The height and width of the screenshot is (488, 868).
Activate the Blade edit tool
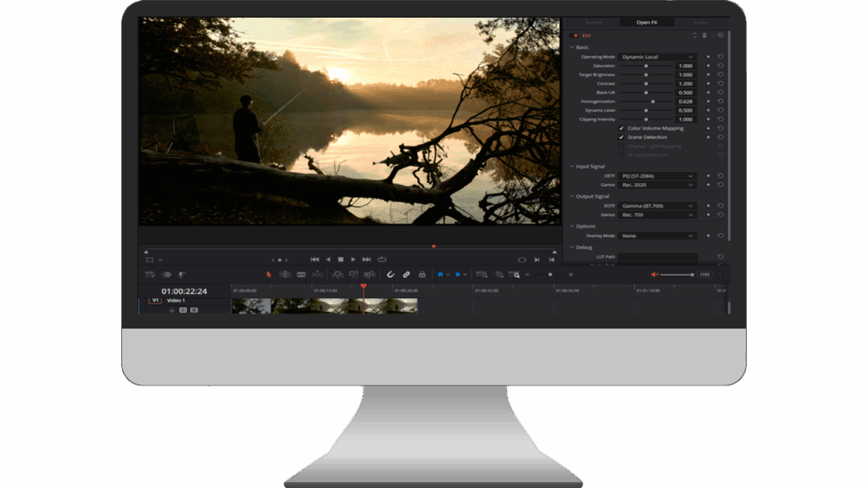tap(301, 274)
